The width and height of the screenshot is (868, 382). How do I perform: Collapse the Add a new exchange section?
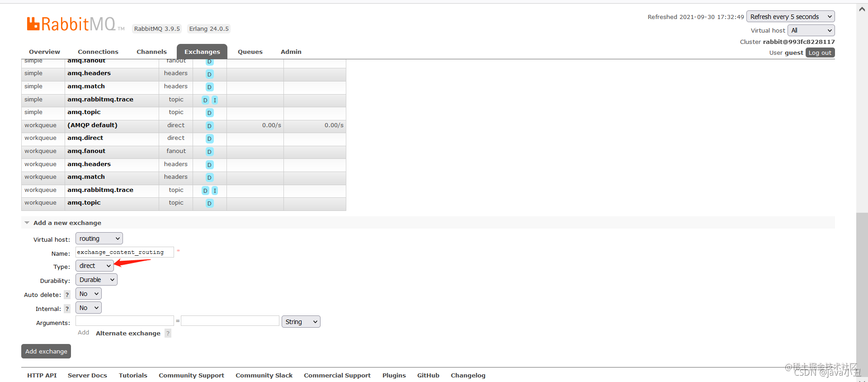(67, 223)
